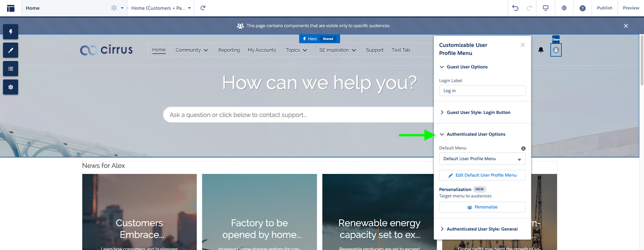The height and width of the screenshot is (250, 644).
Task: Click the Login Label input field
Action: point(482,91)
